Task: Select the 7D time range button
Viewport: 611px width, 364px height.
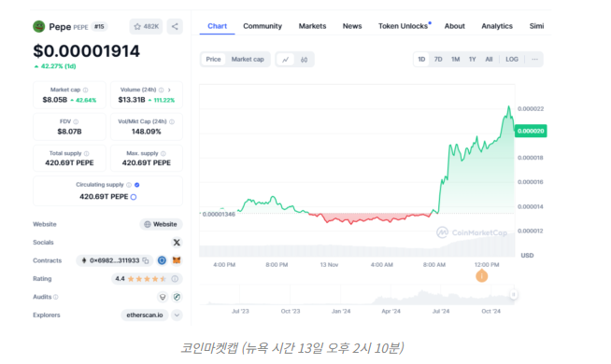Action: pos(438,59)
